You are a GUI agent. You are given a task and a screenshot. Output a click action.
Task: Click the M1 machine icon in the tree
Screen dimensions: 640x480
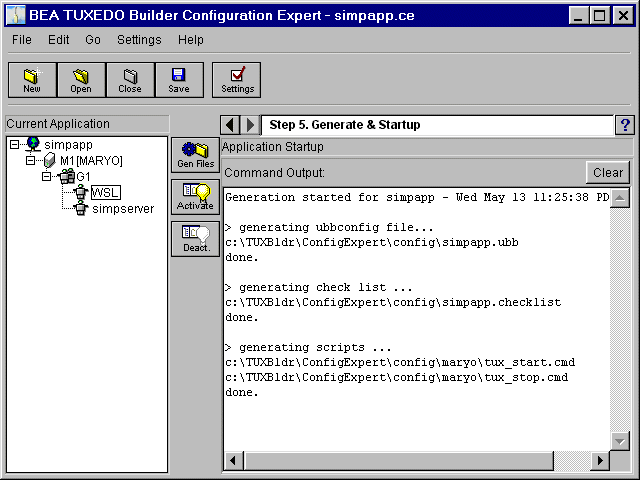pyautogui.click(x=49, y=160)
